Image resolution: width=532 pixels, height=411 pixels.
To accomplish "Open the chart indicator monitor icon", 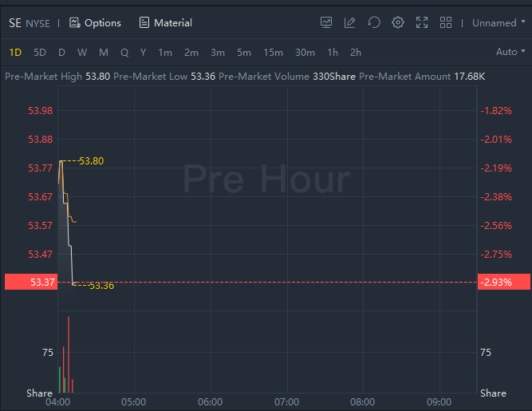I will coord(326,22).
